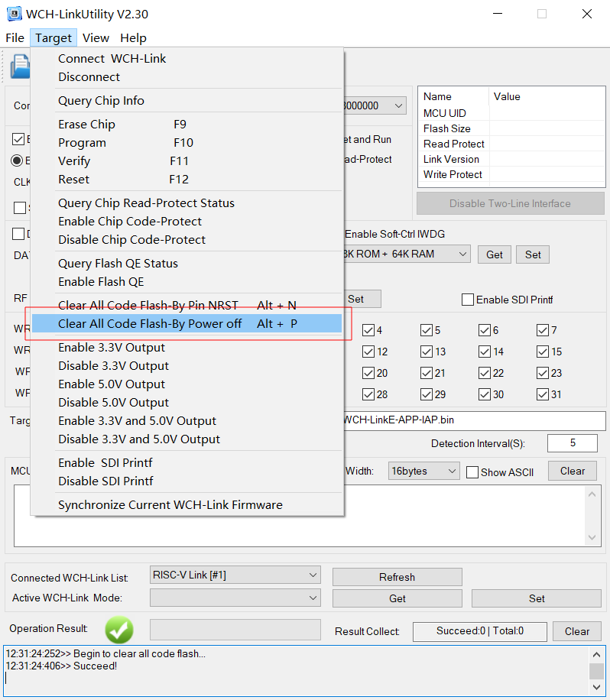This screenshot has width=610, height=700.
Task: Uncheck write-protect sector 28 checkbox
Action: [368, 394]
